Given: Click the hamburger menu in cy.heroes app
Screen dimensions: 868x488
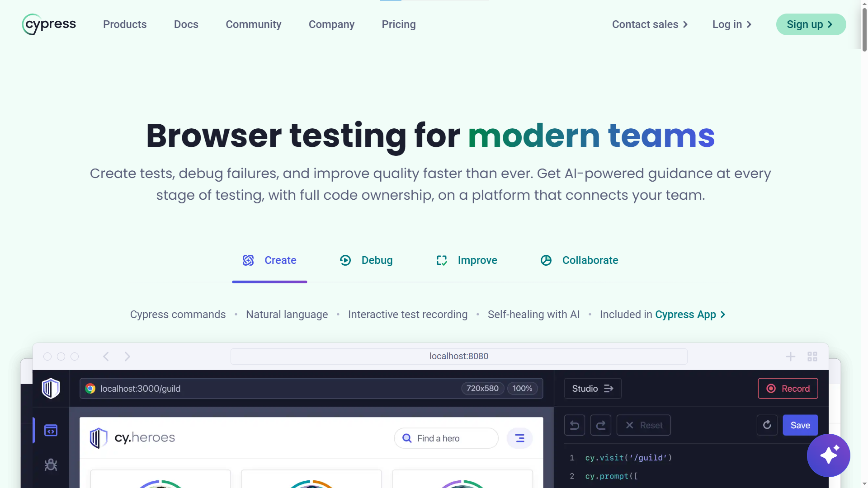Looking at the screenshot, I should [x=519, y=438].
